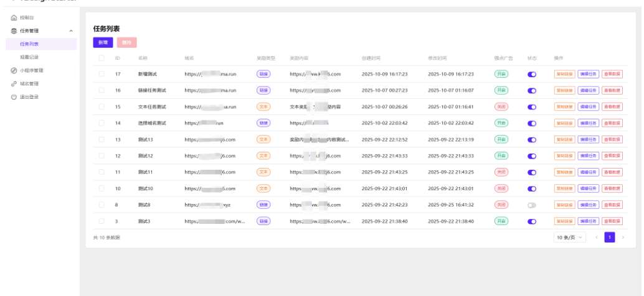644x296 pixels.
Task: Collapse the 任务管理 menu with its chevron
Action: coord(71,30)
